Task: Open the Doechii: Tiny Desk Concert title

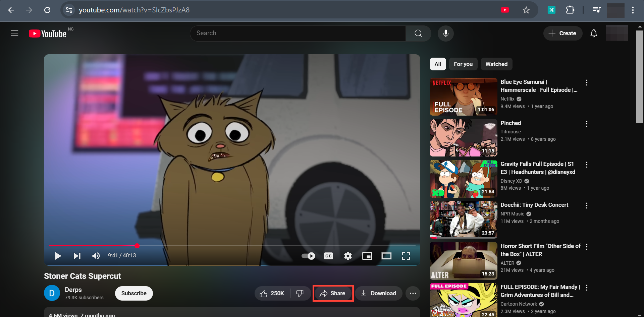Action: tap(534, 205)
